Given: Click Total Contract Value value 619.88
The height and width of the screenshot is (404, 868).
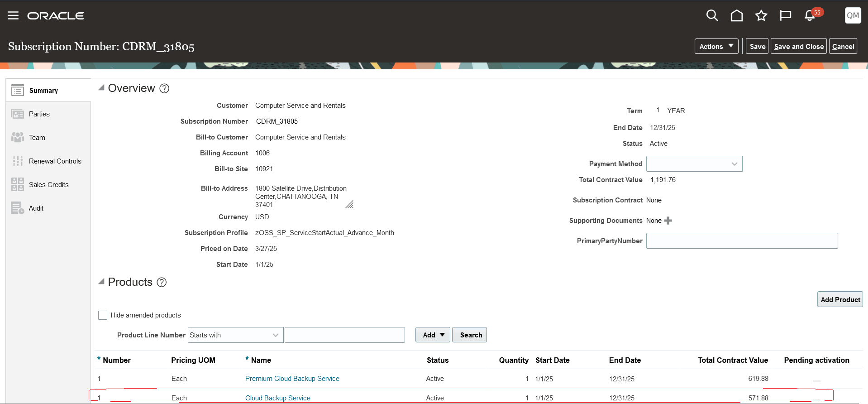Looking at the screenshot, I should [758, 379].
